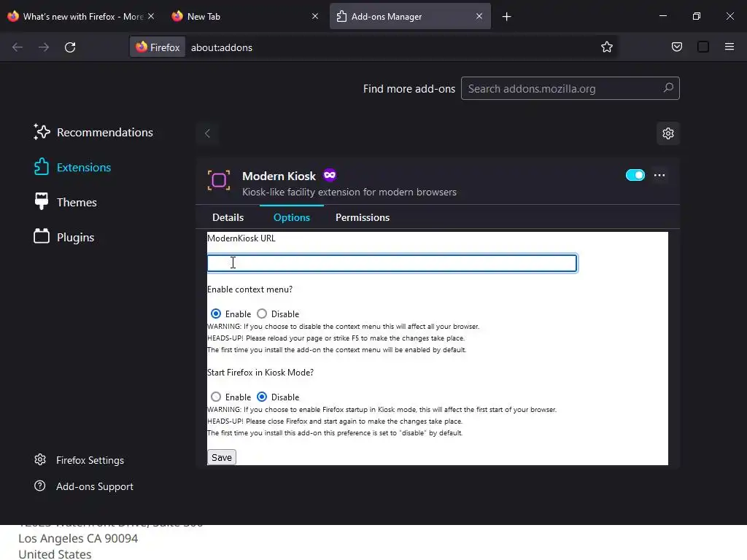747x560 pixels.
Task: Switch to the Options tab
Action: [292, 217]
